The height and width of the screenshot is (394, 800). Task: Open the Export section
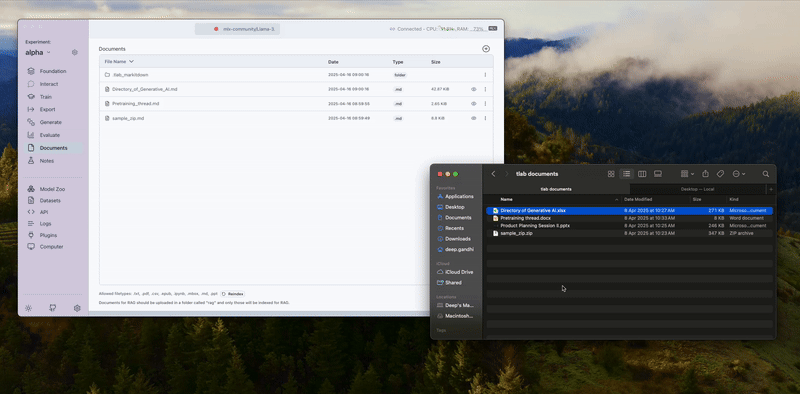pyautogui.click(x=41, y=109)
